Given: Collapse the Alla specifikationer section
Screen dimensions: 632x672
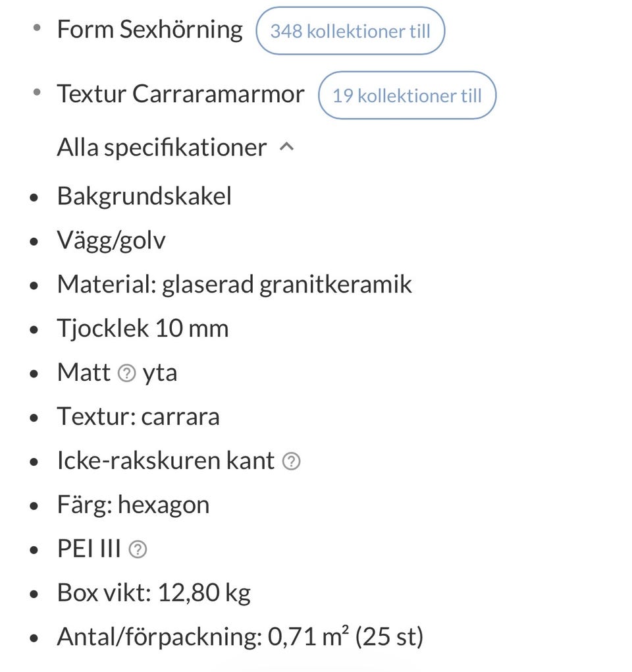Looking at the screenshot, I should (162, 148).
